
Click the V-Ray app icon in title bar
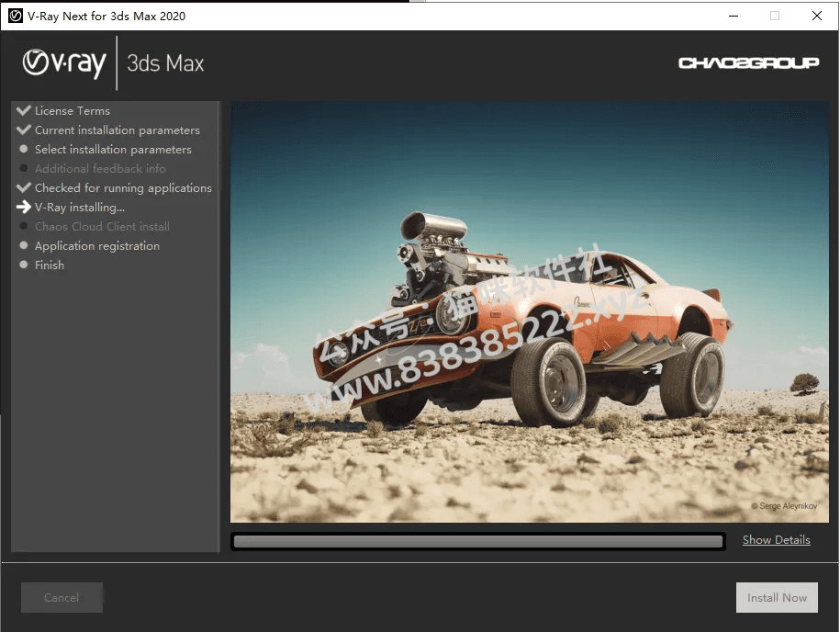point(15,17)
